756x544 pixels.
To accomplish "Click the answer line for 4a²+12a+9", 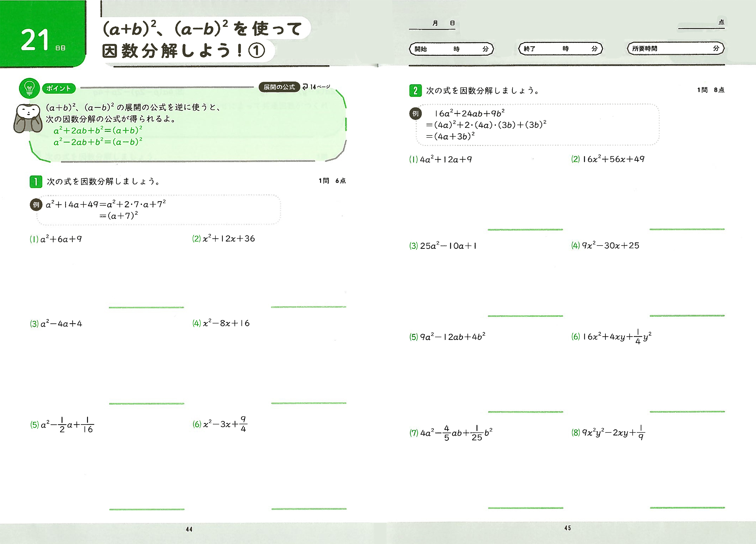I will [525, 229].
